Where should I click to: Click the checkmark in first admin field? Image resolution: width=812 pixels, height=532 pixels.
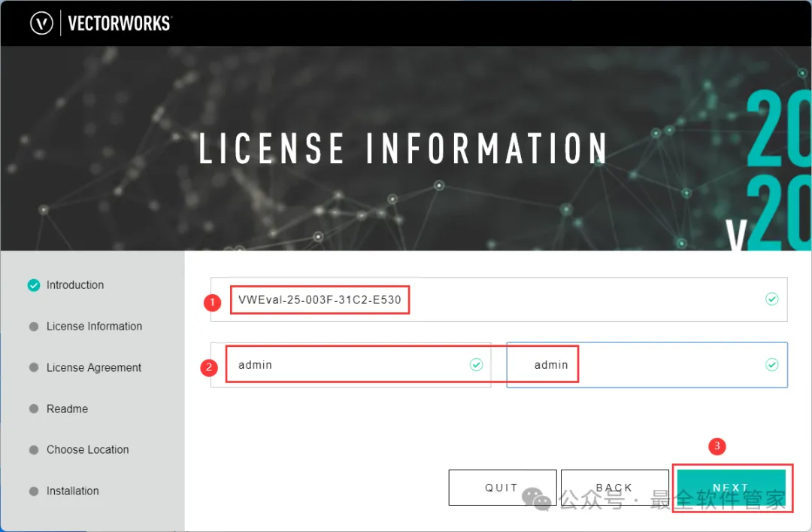[476, 364]
